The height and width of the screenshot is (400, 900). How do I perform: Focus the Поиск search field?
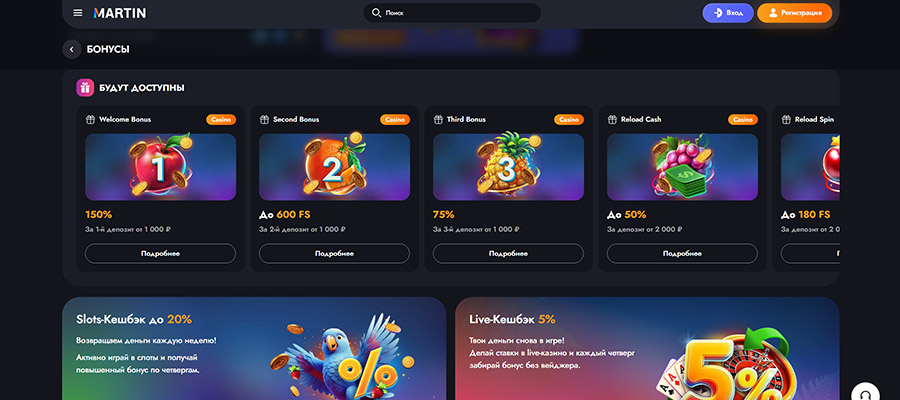452,13
